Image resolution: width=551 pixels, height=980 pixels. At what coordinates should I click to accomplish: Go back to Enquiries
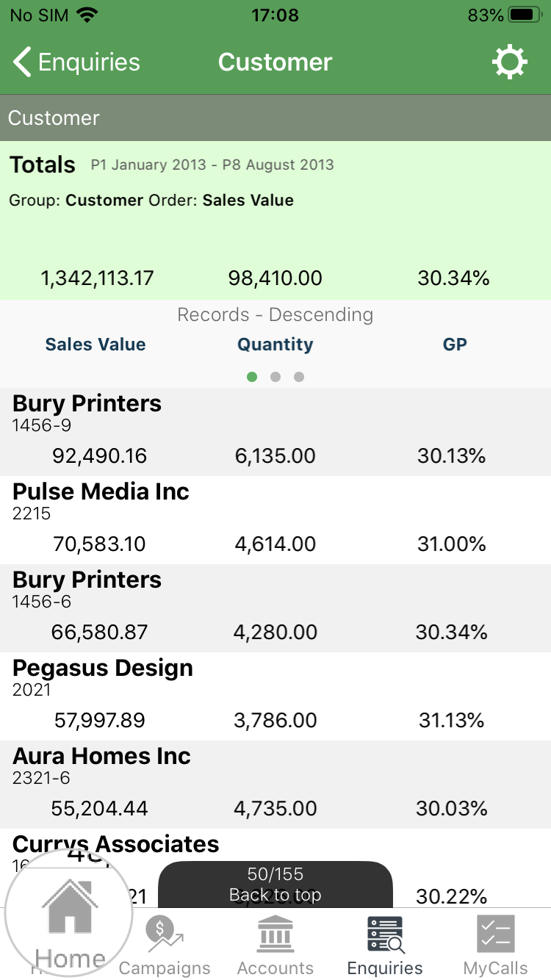(76, 62)
